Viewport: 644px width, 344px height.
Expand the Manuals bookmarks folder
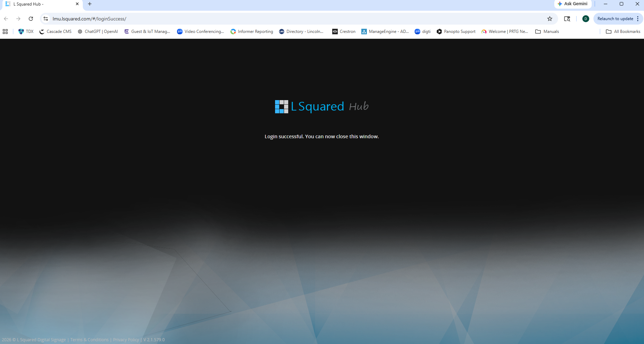547,32
